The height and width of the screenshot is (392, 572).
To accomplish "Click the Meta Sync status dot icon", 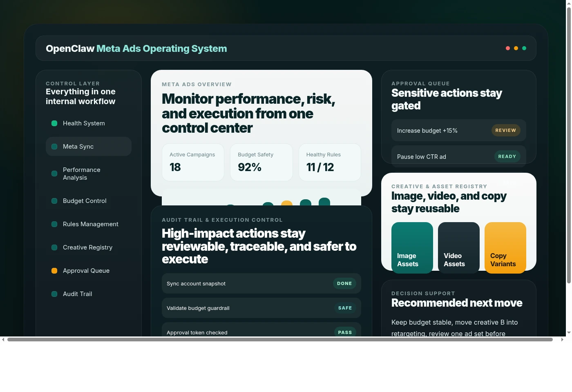I will [54, 146].
